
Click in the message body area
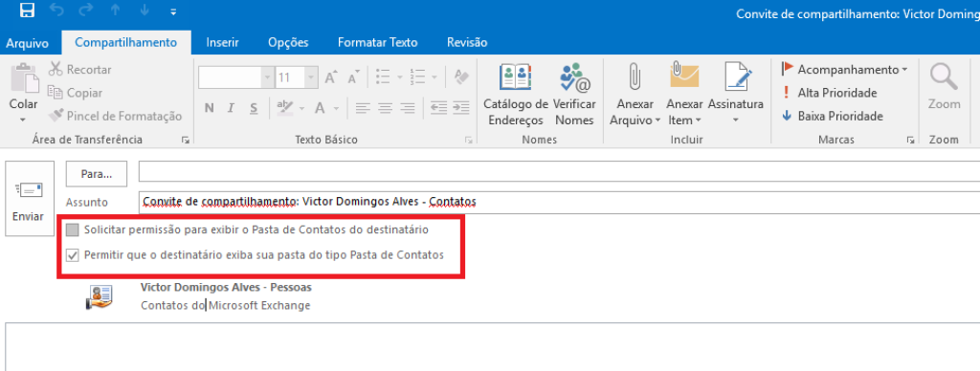[493, 347]
